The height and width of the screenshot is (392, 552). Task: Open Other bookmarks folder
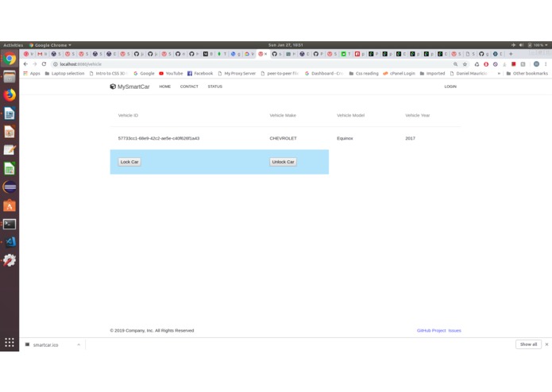527,74
